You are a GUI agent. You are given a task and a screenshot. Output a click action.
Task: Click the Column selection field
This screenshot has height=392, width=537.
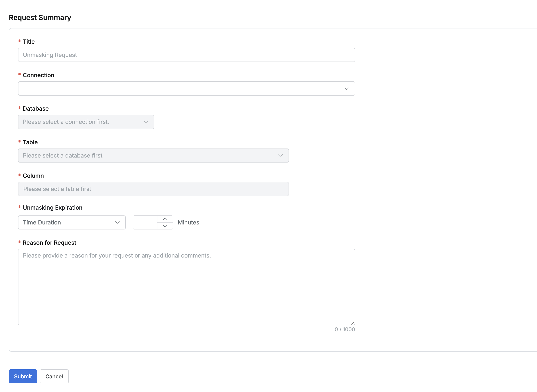click(153, 189)
